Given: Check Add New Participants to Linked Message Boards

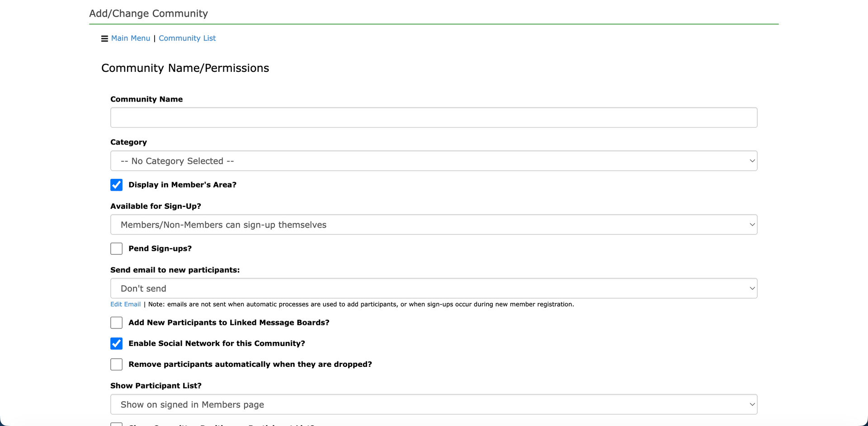Looking at the screenshot, I should (x=116, y=323).
